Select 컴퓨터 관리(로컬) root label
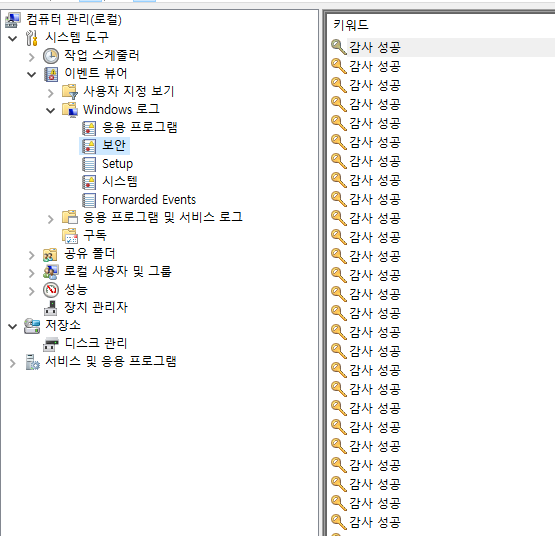 (x=74, y=19)
